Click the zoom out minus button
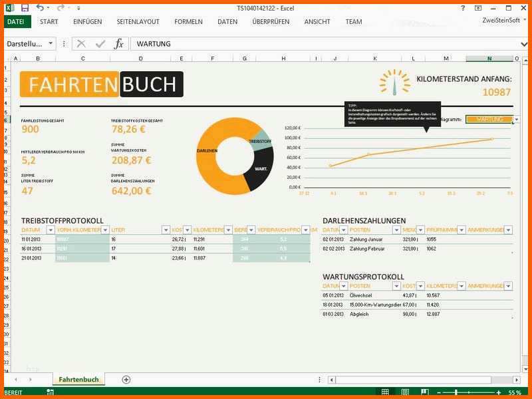Screen dimensions: 532x399 tap(439, 392)
